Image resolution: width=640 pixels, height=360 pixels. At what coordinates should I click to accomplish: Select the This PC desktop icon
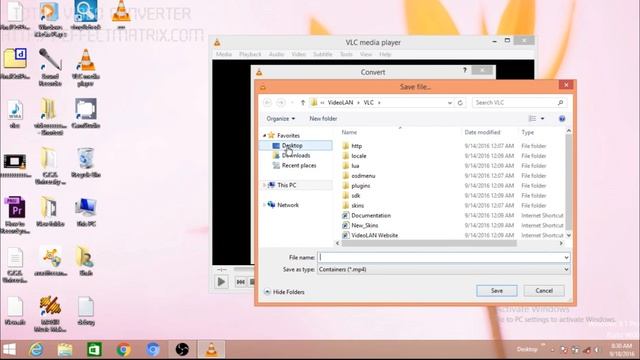click(x=86, y=212)
